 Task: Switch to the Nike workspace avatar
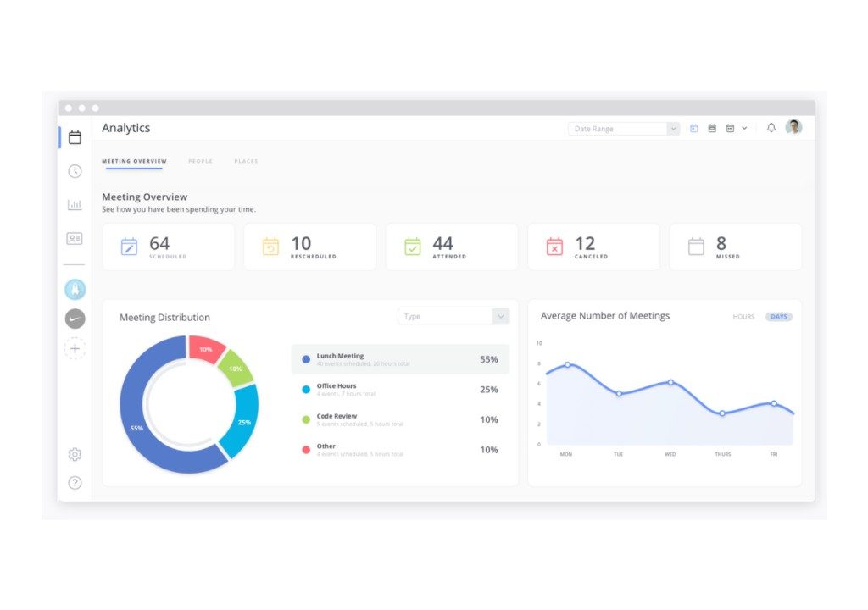75,319
